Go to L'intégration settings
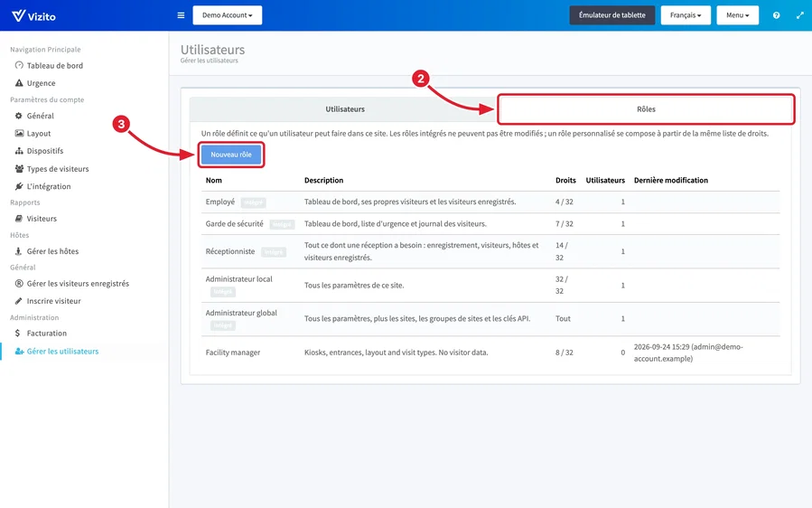 coord(49,186)
